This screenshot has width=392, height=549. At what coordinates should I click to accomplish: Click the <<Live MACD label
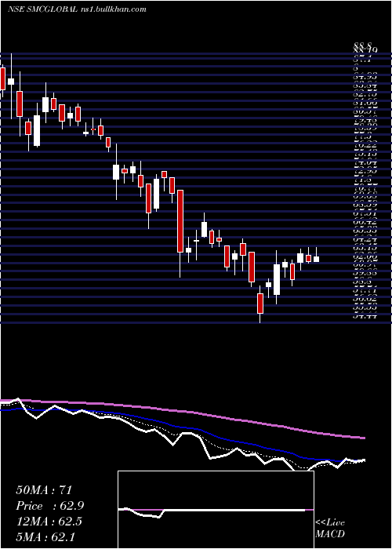330,529
